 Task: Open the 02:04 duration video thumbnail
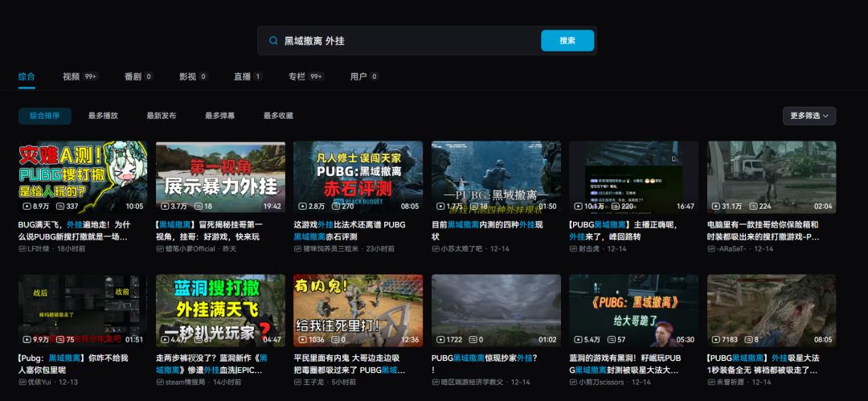click(772, 178)
